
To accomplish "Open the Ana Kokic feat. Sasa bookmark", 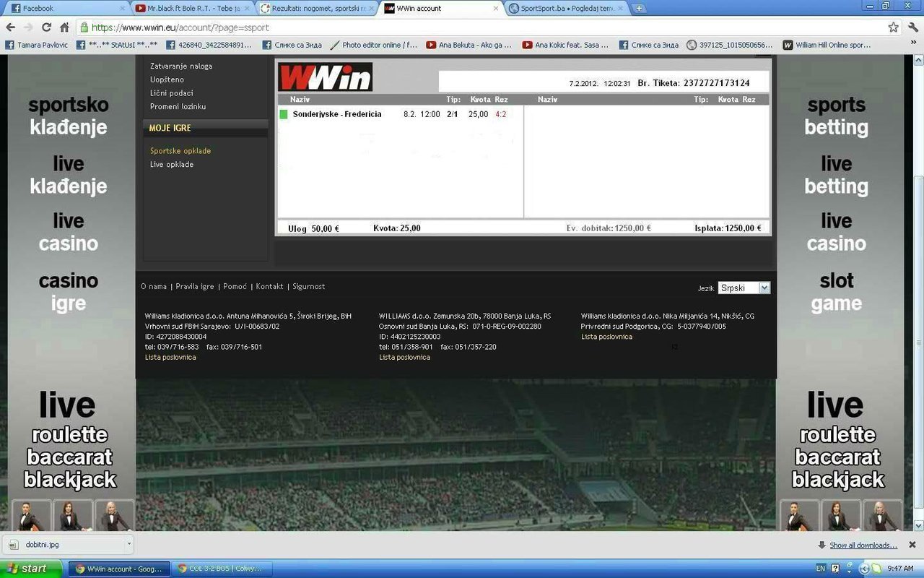I will click(x=565, y=45).
